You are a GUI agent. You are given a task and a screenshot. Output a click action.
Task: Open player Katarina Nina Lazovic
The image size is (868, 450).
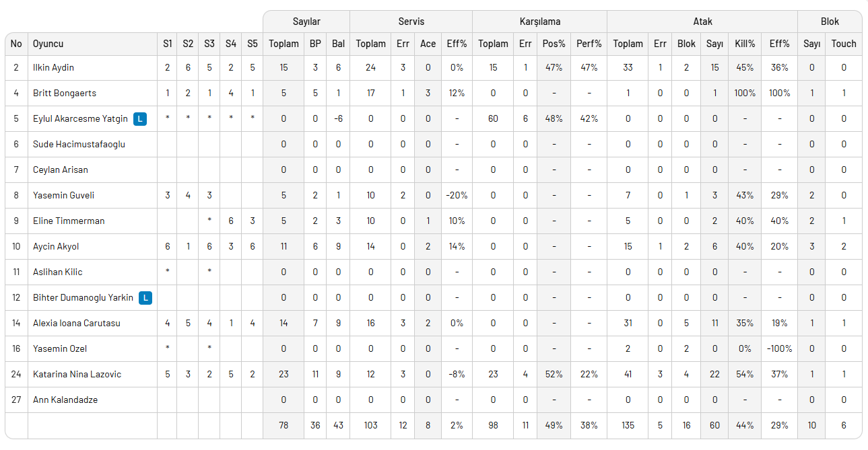click(x=77, y=374)
